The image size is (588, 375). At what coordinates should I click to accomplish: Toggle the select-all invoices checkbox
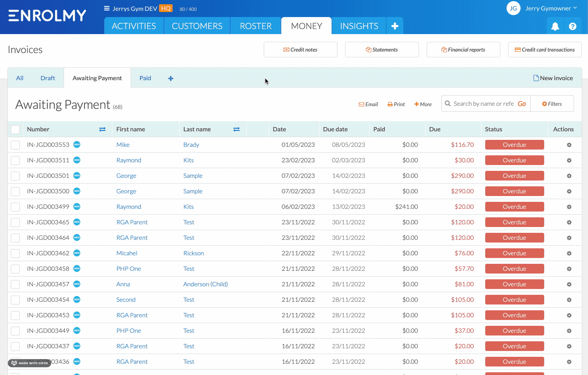[16, 129]
